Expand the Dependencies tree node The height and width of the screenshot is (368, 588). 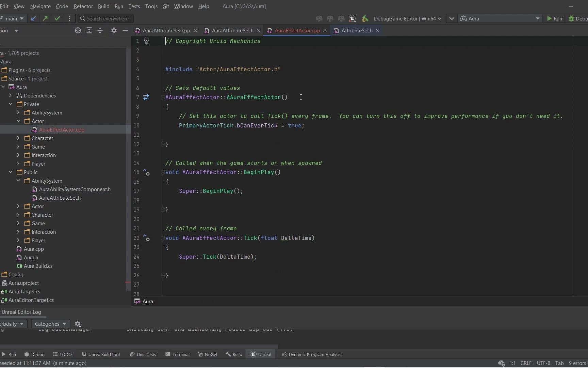[x=11, y=95]
